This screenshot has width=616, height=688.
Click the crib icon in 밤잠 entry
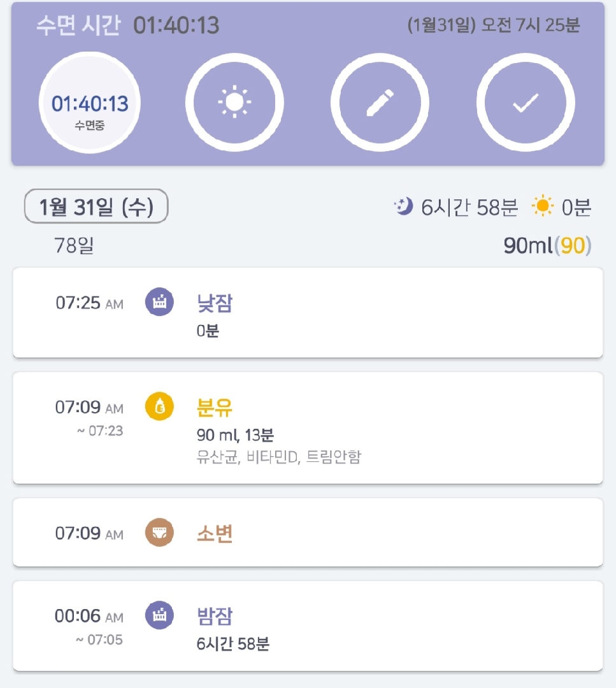(159, 615)
